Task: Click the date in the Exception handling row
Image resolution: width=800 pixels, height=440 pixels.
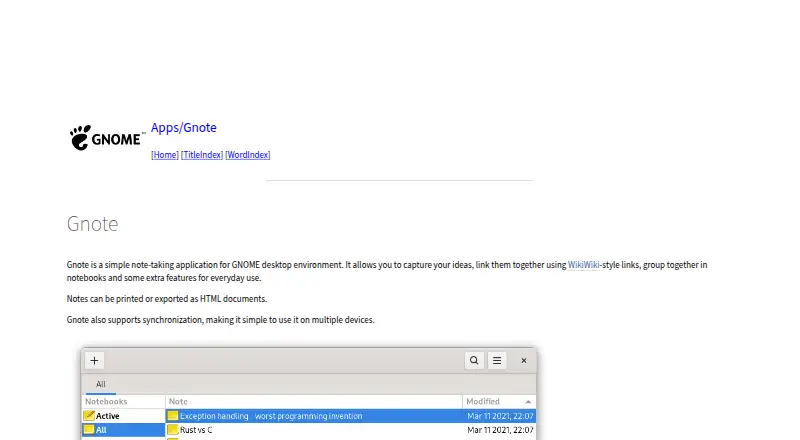Action: click(x=501, y=416)
